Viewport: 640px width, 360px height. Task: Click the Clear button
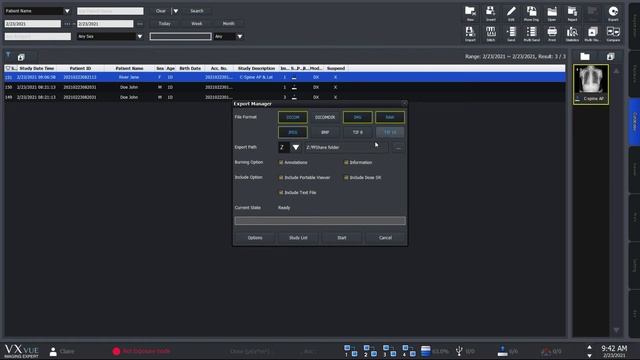click(161, 11)
